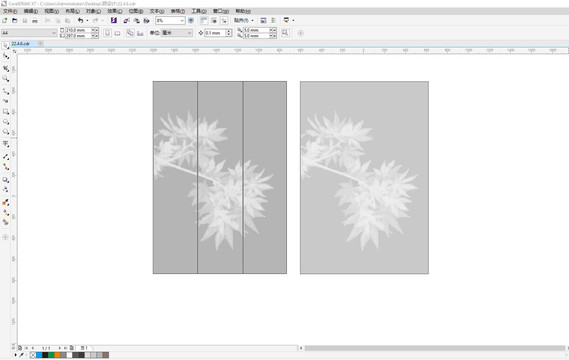Select the Text tool in toolbox

pyautogui.click(x=5, y=144)
